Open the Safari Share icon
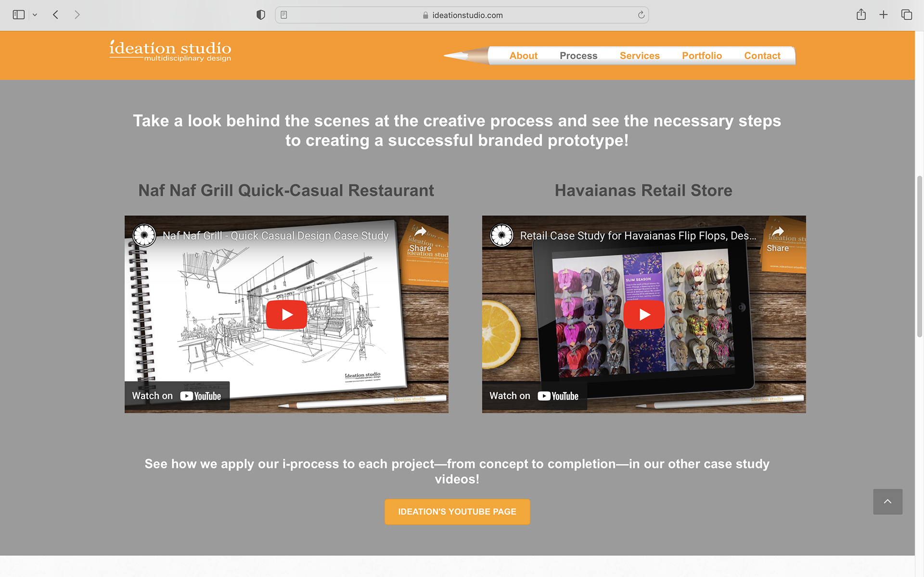The image size is (924, 577). pyautogui.click(x=861, y=14)
